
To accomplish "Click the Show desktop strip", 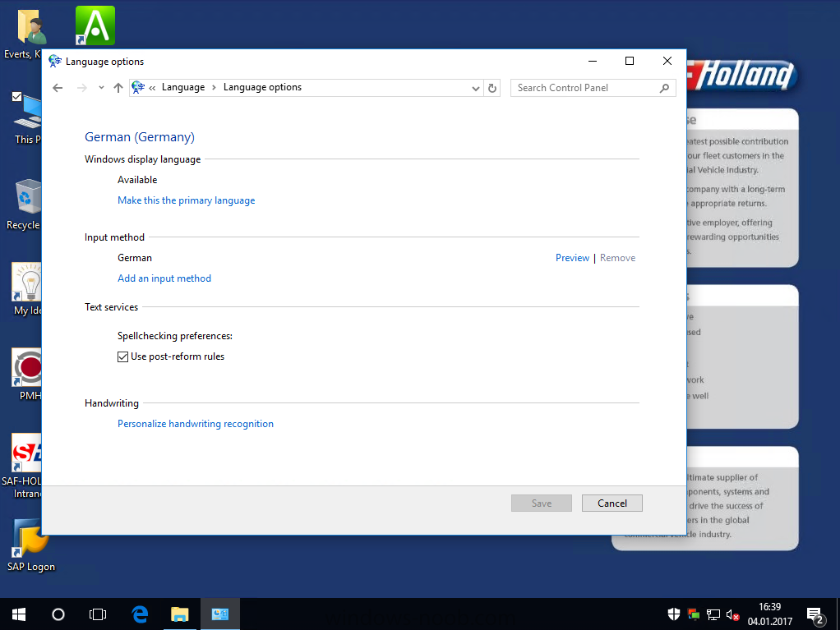I will click(x=838, y=614).
